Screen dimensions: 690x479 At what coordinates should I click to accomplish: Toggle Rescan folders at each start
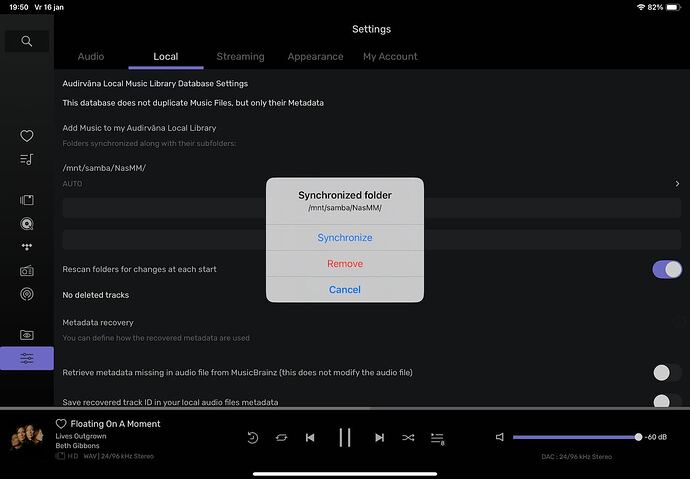tap(666, 269)
